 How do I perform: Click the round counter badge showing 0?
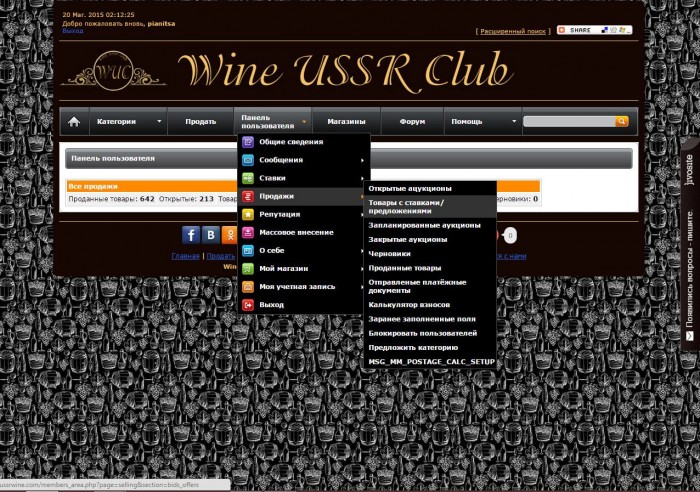[510, 235]
